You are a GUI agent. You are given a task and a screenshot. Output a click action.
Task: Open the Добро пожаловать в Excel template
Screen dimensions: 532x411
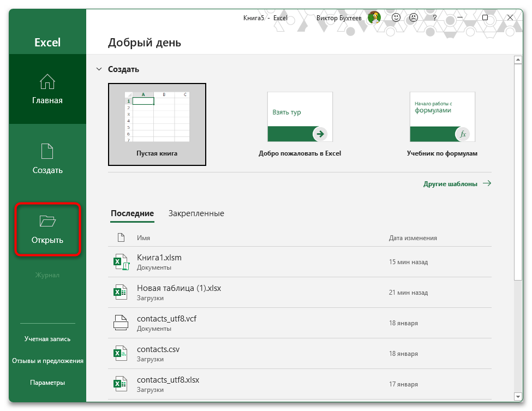(x=300, y=124)
